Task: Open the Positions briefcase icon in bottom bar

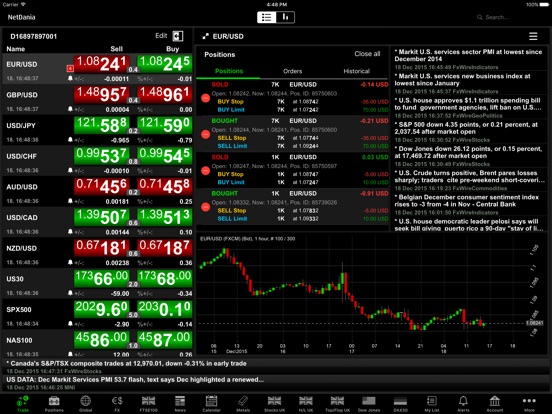Action: point(54,403)
